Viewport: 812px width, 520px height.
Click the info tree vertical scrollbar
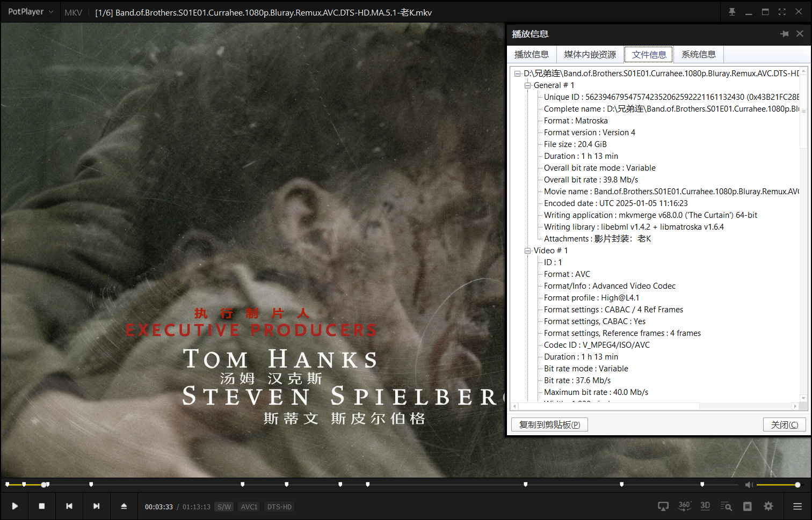tap(803, 111)
